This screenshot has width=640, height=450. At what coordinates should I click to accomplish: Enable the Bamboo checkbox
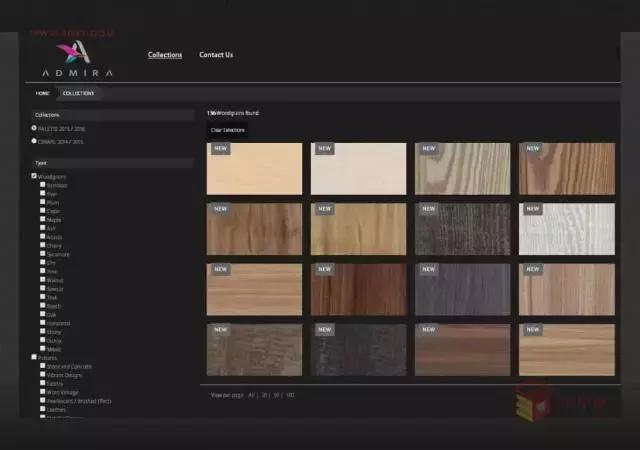point(42,185)
